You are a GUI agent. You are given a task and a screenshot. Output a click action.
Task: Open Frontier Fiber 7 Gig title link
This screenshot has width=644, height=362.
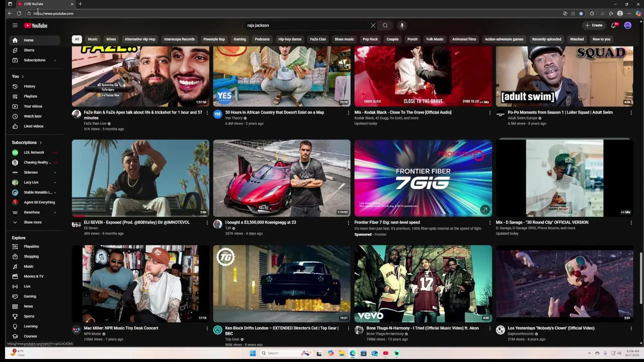click(387, 222)
